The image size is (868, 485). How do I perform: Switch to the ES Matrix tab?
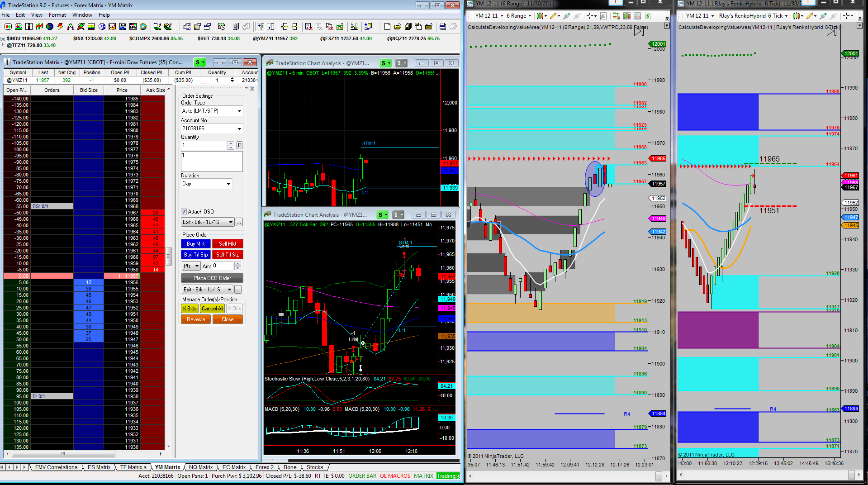(x=99, y=467)
